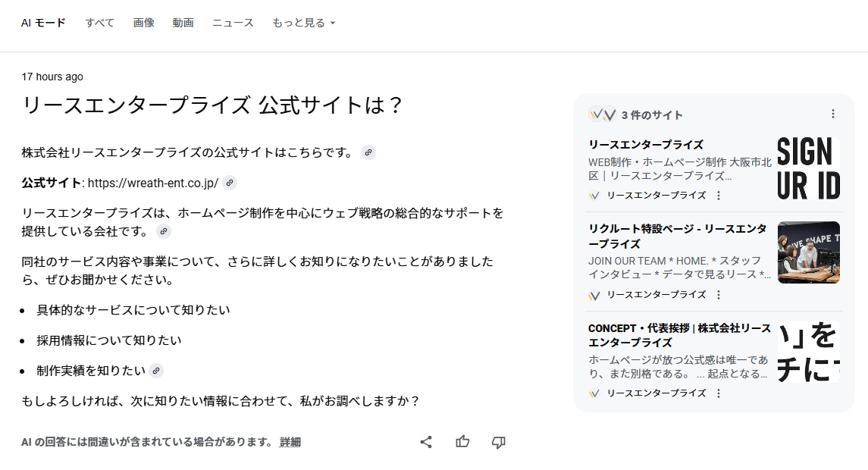Click the share icon below the answer
The image size is (868, 470).
pyautogui.click(x=426, y=442)
